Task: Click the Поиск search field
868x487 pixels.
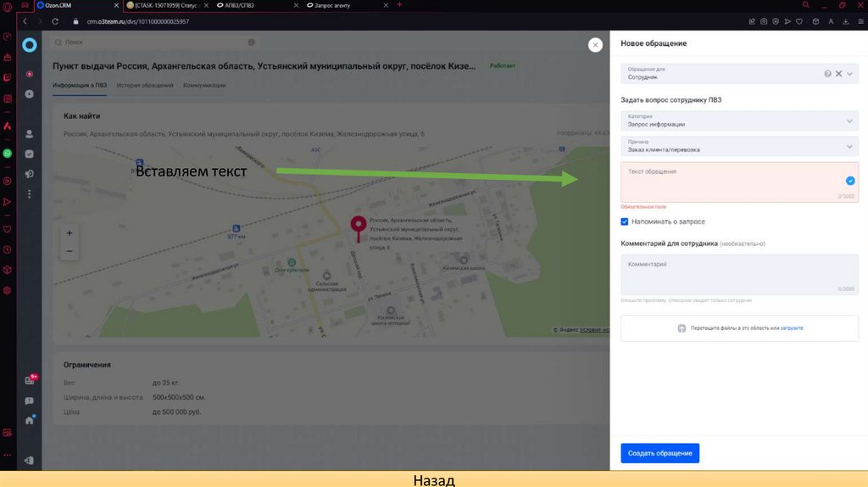Action: pos(155,42)
